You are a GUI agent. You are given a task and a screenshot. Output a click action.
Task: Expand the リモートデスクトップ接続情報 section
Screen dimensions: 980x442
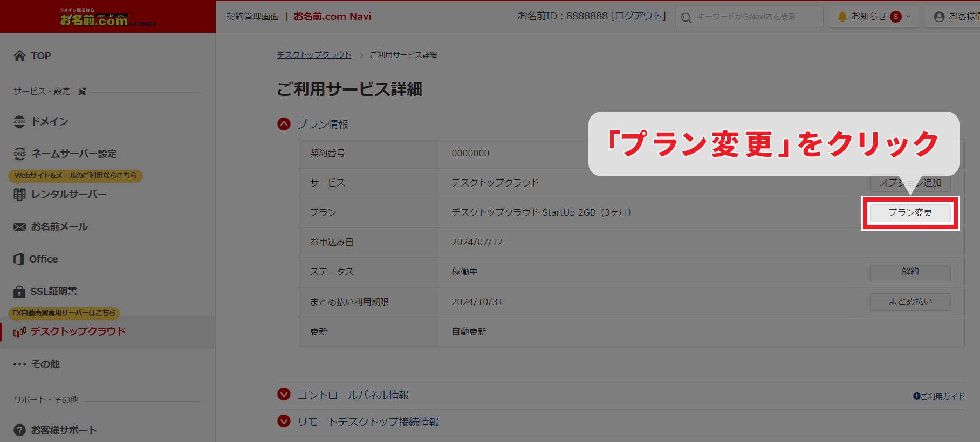[284, 421]
